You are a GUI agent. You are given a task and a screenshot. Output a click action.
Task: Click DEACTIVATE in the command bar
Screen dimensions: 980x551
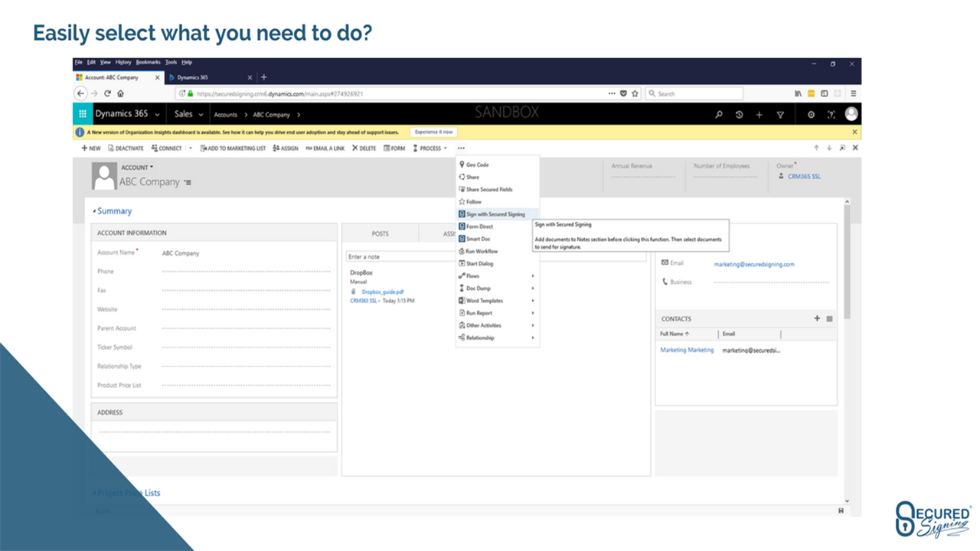126,148
